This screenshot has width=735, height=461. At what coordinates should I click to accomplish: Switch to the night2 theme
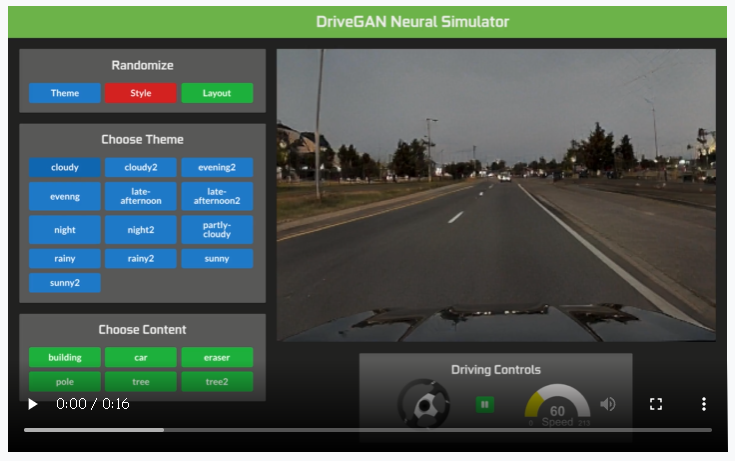pos(141,230)
